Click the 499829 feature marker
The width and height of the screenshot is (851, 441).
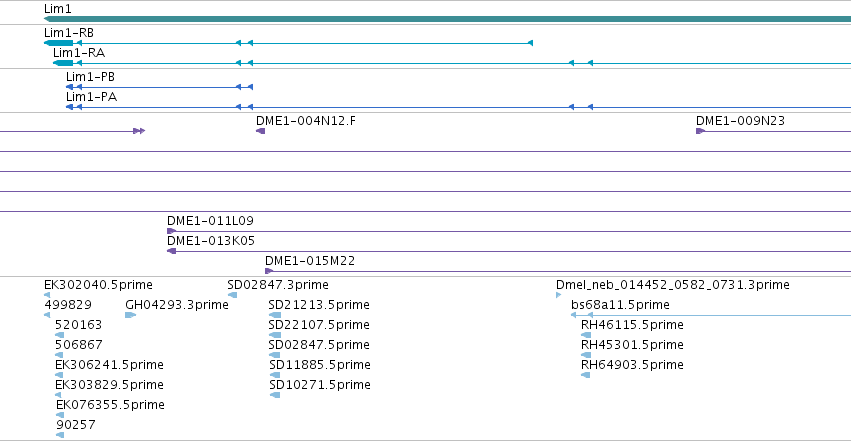[x=47, y=315]
